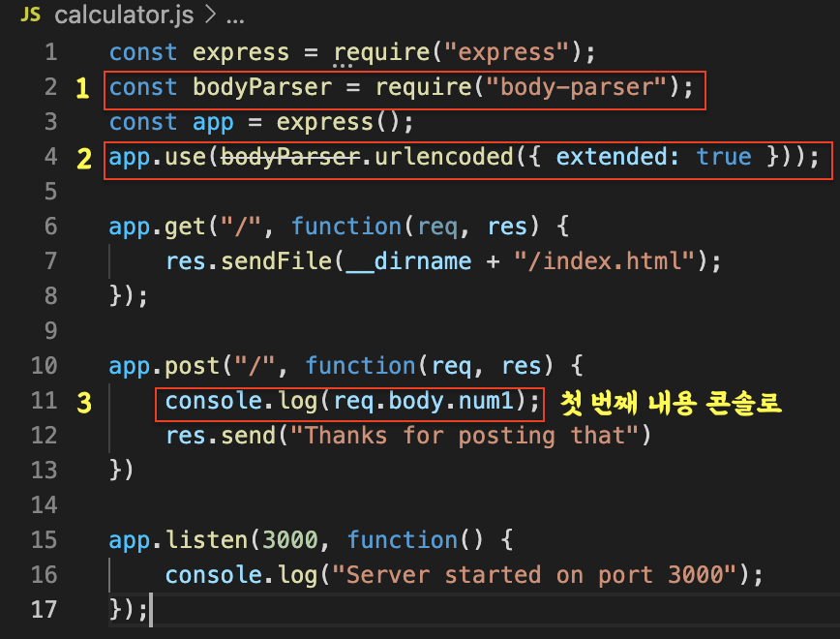Image resolution: width=840 pixels, height=639 pixels.
Task: Click bodyParser variable name on line 2
Action: pos(262,87)
